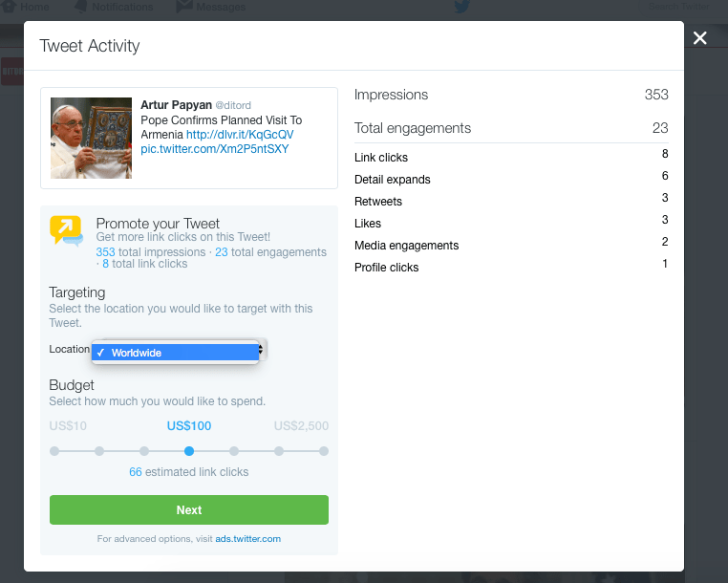Click the Twitter bird logo in header
728x583 pixels.
click(x=461, y=7)
